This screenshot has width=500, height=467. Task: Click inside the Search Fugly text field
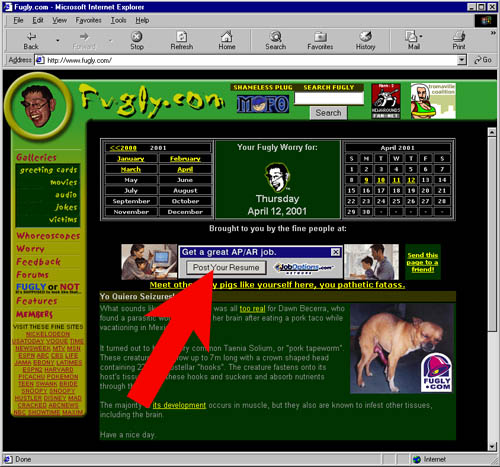tap(329, 98)
